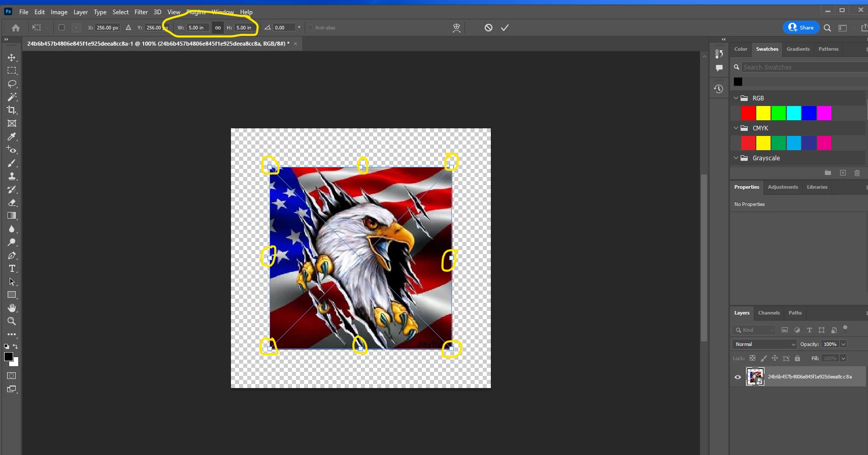Select the Magic Wand tool
The image size is (868, 455).
(x=12, y=97)
